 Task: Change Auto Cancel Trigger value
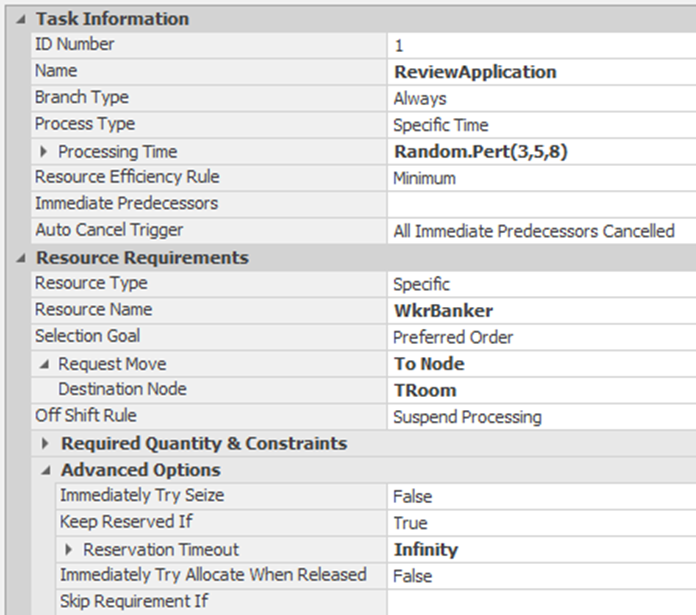pyautogui.click(x=542, y=231)
